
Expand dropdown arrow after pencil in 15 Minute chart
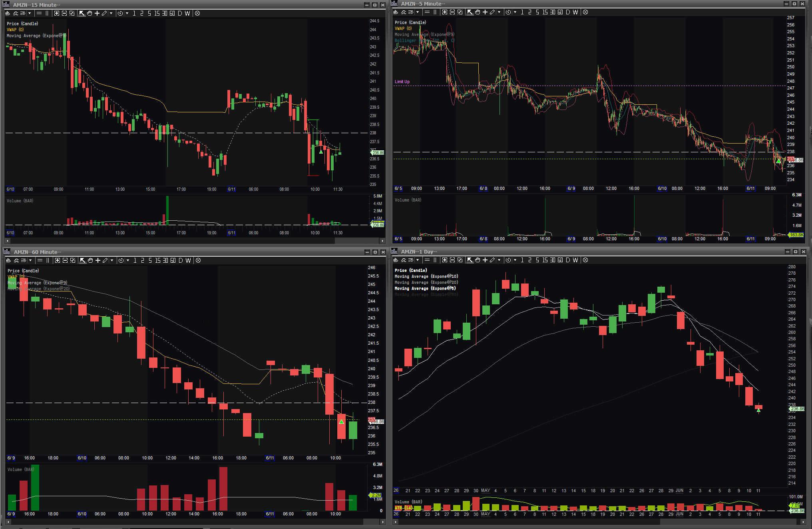pyautogui.click(x=111, y=13)
